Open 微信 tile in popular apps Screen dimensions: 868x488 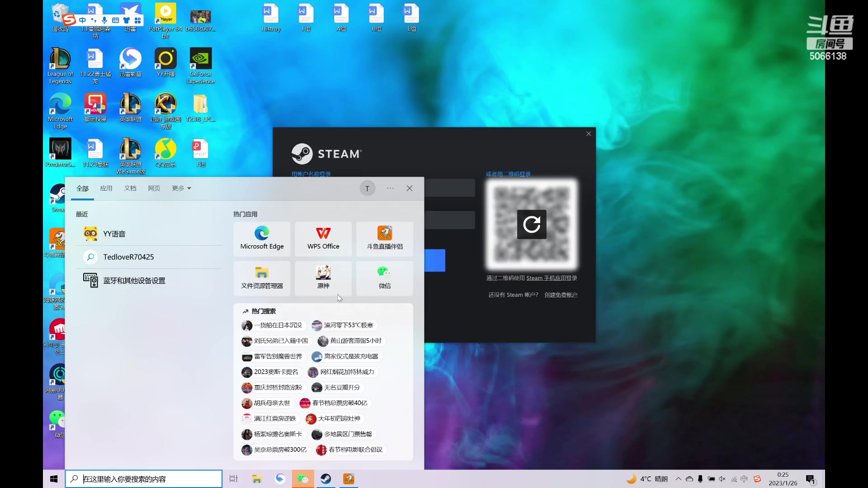pos(385,278)
